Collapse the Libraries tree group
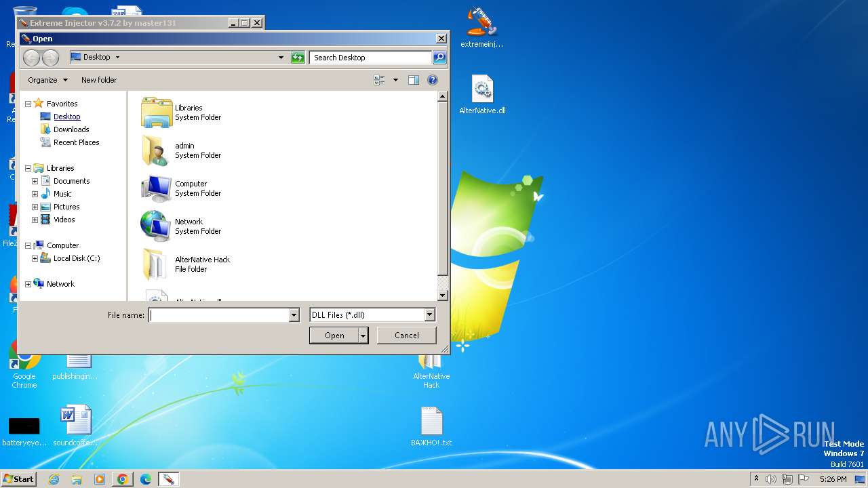Image resolution: width=868 pixels, height=488 pixels. [x=28, y=168]
